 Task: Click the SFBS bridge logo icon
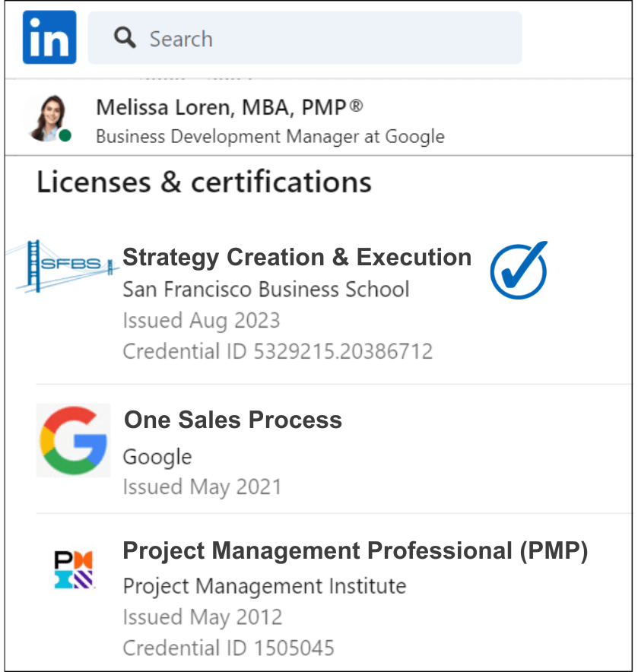point(63,267)
